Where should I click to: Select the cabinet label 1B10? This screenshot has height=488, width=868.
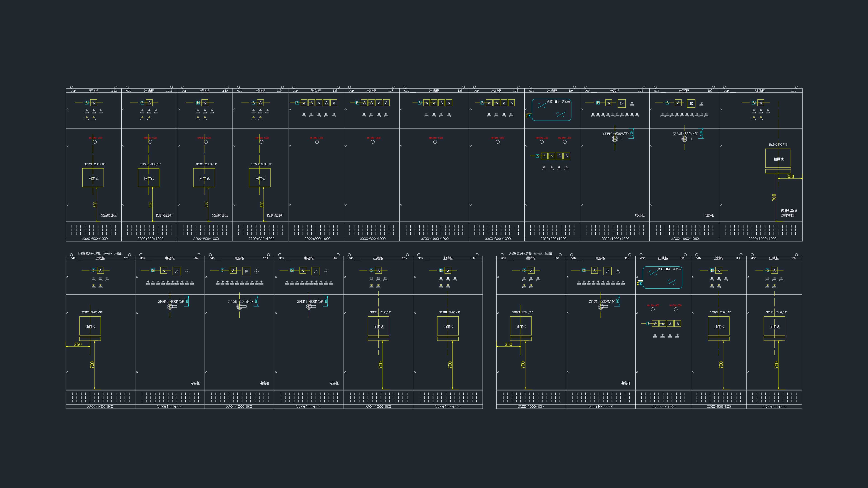(224, 91)
